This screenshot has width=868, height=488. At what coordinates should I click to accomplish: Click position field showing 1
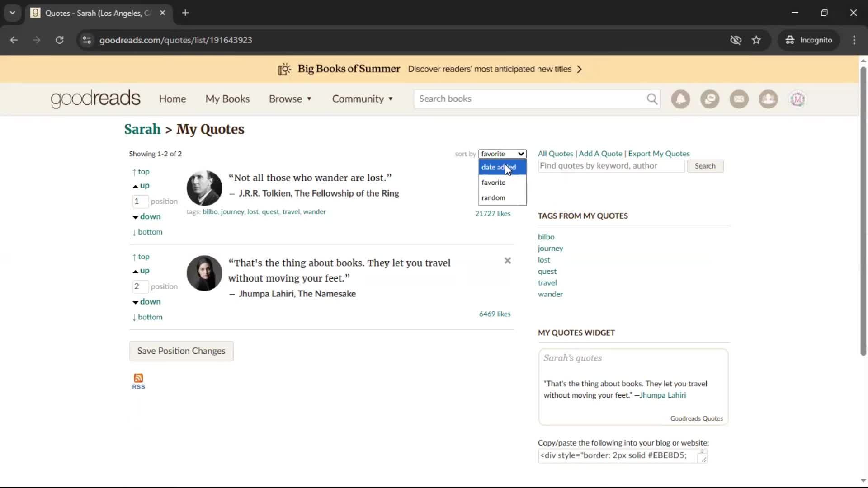pyautogui.click(x=140, y=202)
